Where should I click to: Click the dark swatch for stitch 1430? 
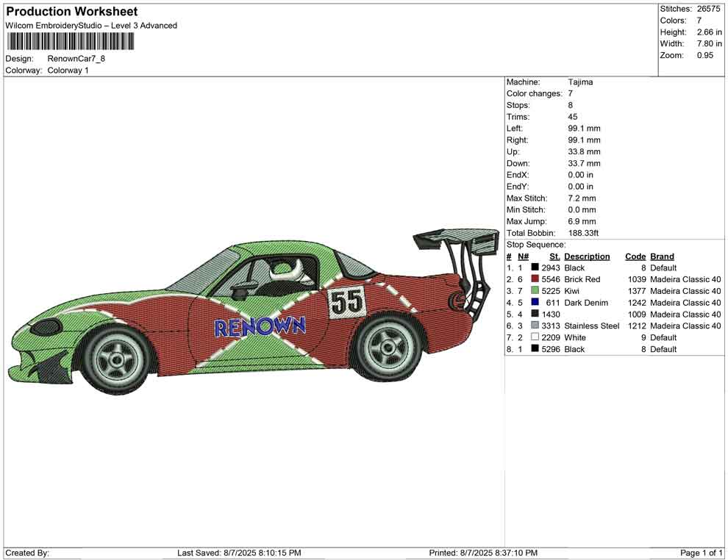pyautogui.click(x=535, y=314)
